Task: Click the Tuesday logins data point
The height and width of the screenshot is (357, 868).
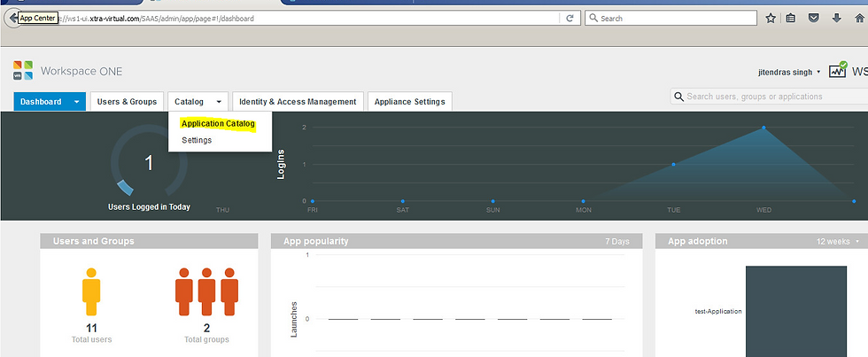Action: (673, 165)
